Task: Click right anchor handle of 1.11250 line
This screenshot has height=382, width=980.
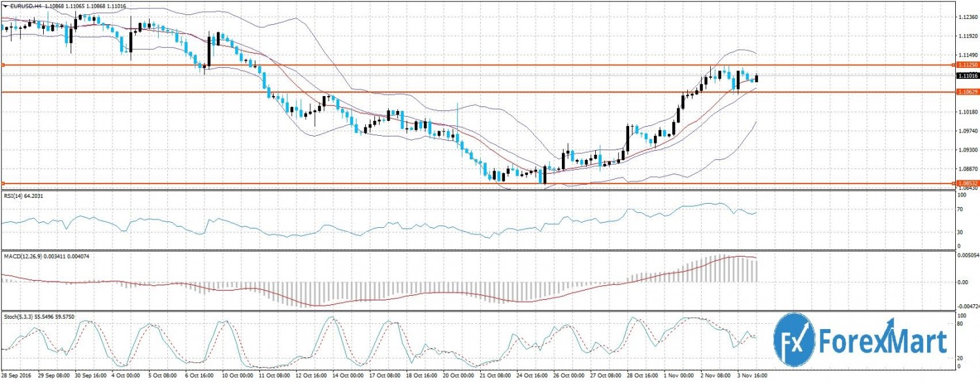Action: click(x=953, y=65)
